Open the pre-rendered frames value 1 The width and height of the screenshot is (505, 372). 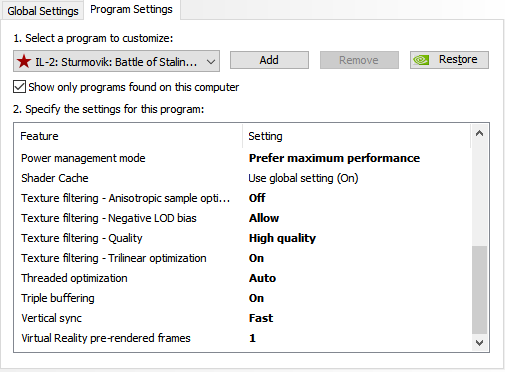coord(252,338)
